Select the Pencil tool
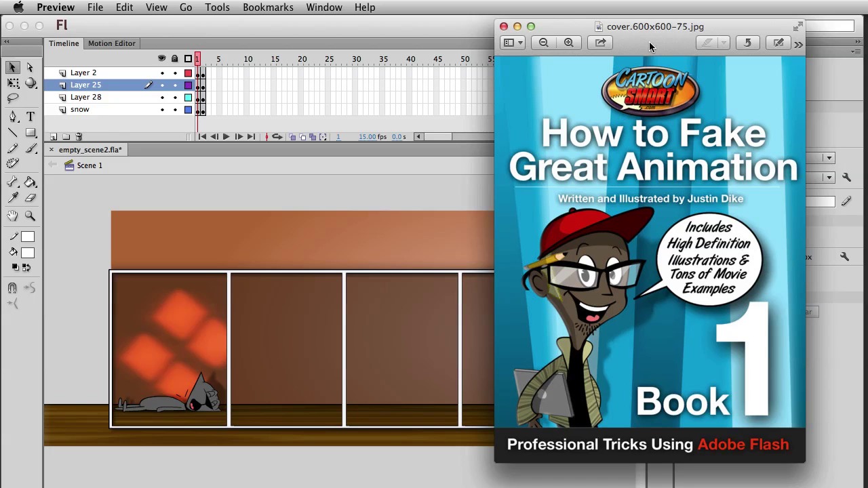 (x=13, y=148)
